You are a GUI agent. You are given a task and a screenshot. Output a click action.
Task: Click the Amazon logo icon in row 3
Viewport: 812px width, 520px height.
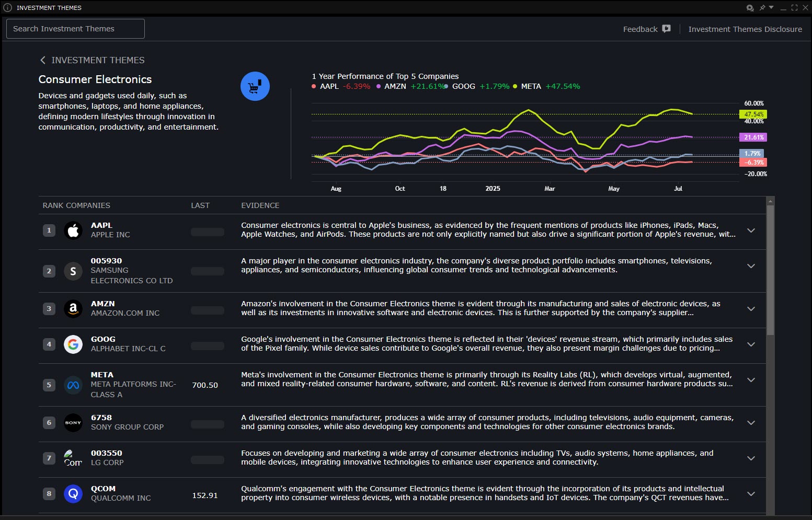click(x=73, y=308)
